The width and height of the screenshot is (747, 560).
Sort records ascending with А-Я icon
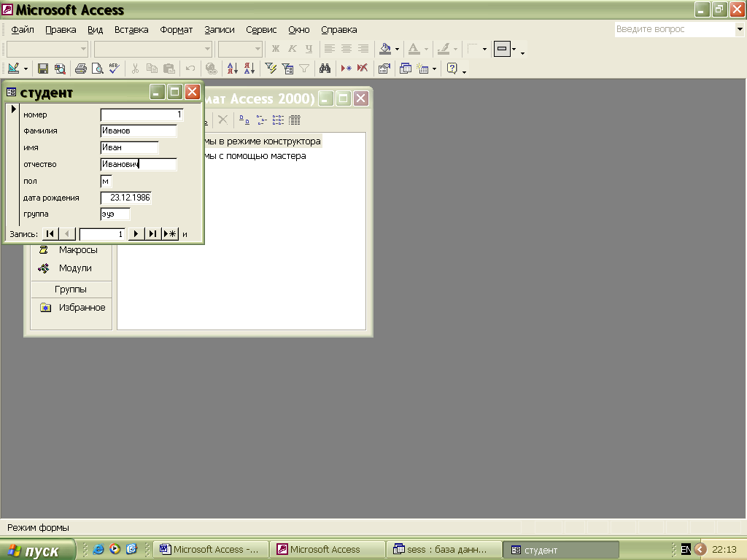coord(233,69)
